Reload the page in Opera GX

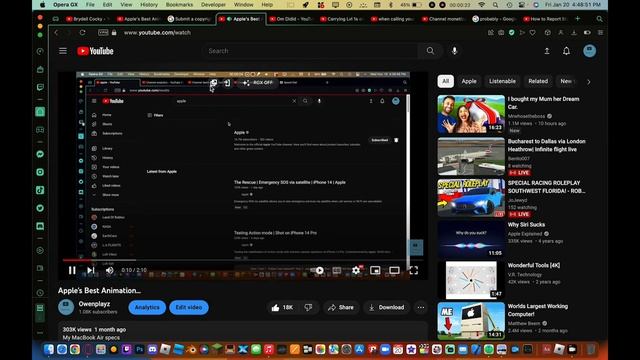pos(82,33)
